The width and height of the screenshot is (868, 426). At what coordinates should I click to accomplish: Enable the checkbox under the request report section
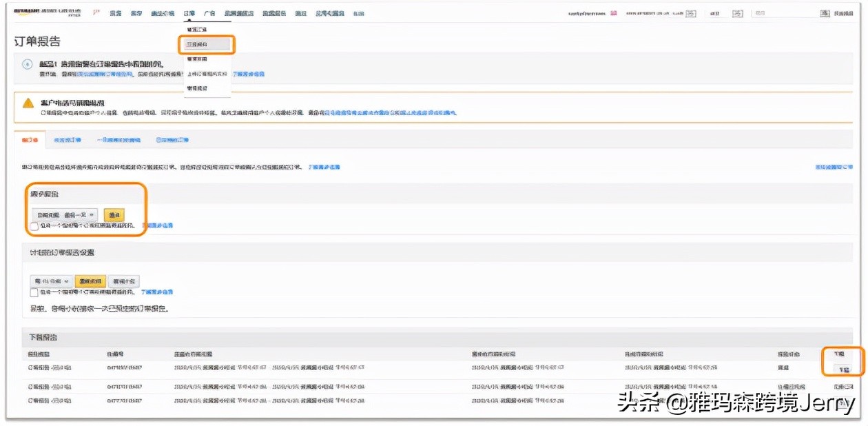pyautogui.click(x=33, y=225)
